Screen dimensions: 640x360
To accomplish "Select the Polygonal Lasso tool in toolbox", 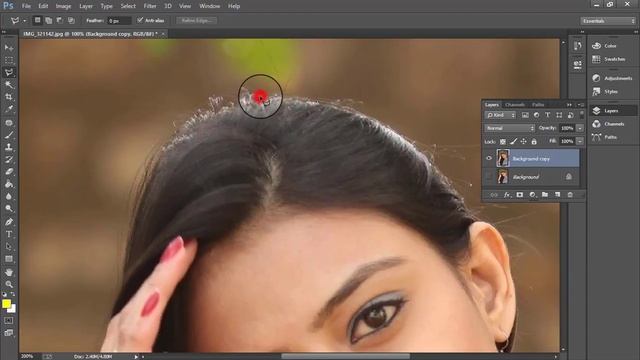I will click(x=9, y=72).
